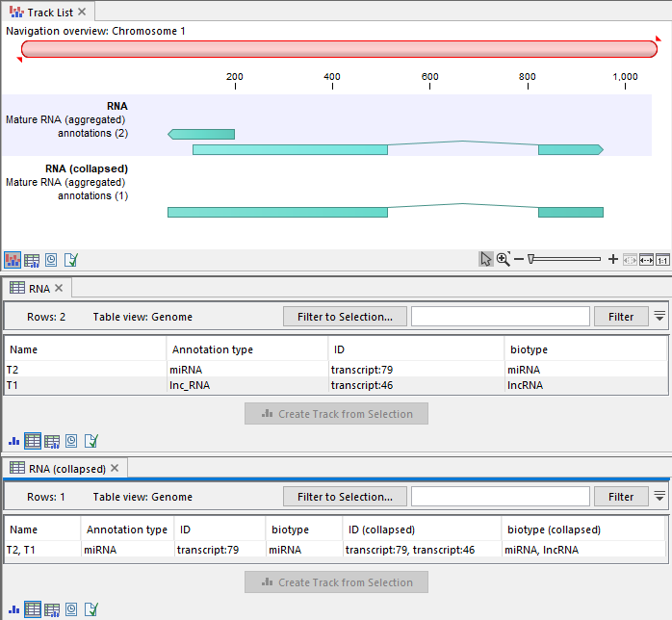Select the arrow selection mode tool
672x620 pixels.
[486, 259]
